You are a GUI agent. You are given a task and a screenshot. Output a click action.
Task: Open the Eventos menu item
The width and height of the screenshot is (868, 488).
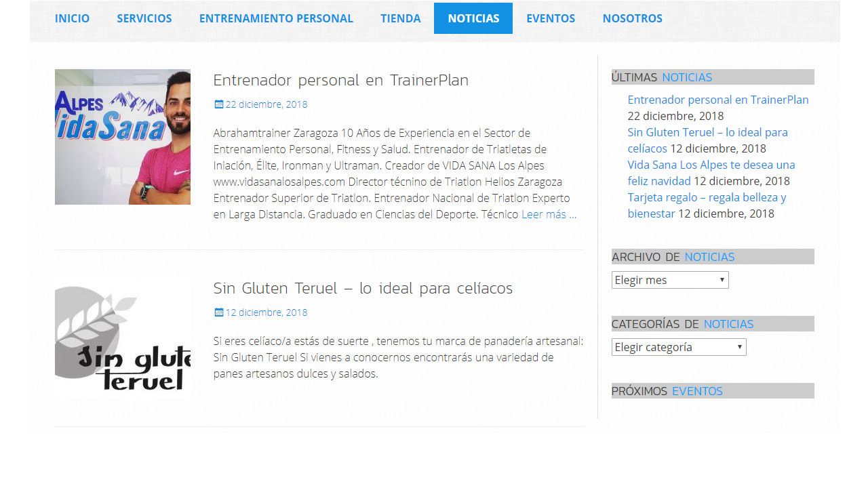click(x=551, y=18)
